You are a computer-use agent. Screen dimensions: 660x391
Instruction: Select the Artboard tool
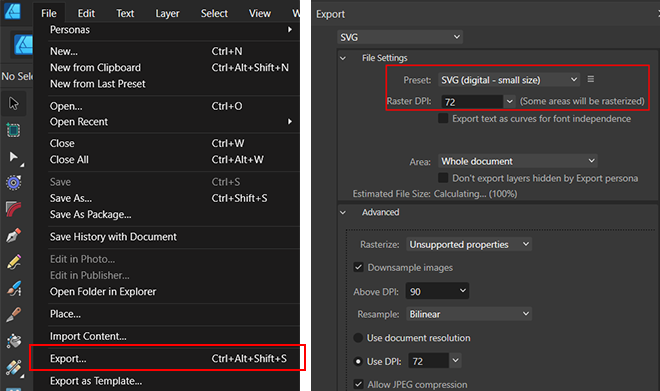click(x=13, y=130)
